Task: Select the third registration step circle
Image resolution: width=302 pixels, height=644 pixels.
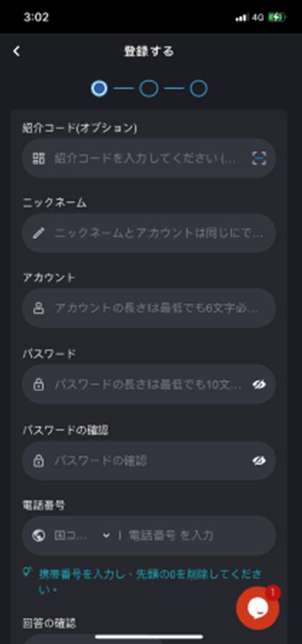Action: point(198,89)
